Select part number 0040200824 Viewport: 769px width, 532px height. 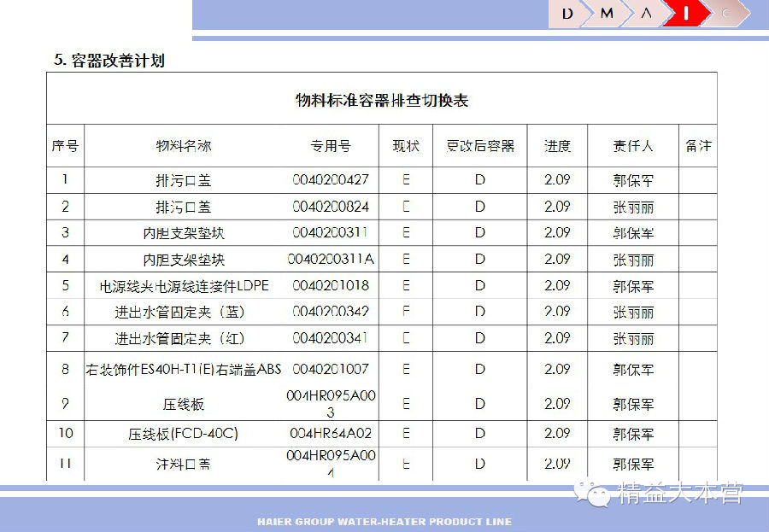(331, 207)
